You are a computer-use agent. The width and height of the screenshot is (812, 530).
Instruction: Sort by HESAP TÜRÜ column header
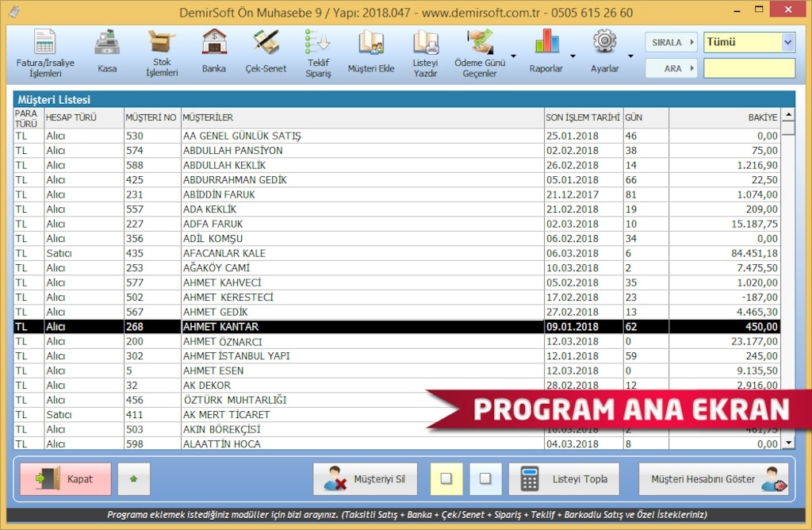tap(84, 117)
